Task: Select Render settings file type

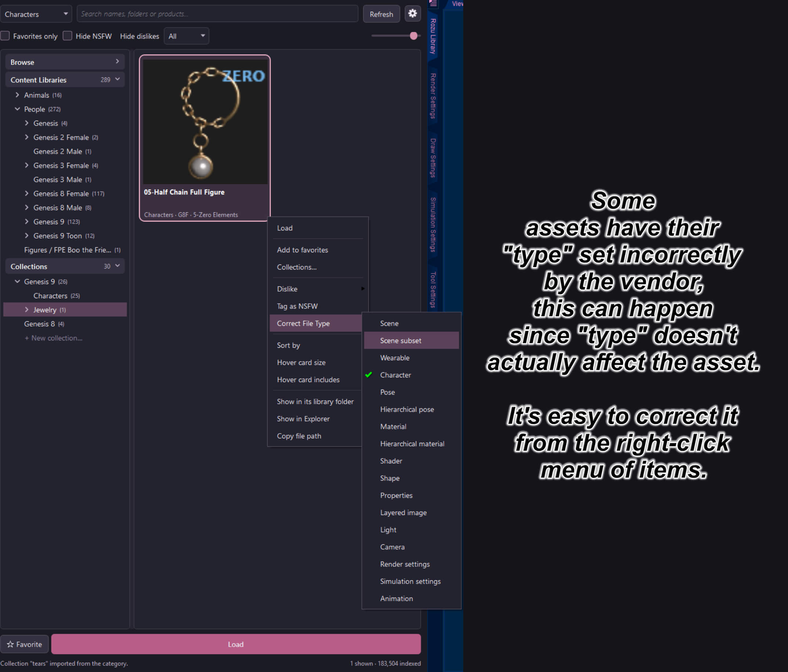Action: [x=411, y=564]
